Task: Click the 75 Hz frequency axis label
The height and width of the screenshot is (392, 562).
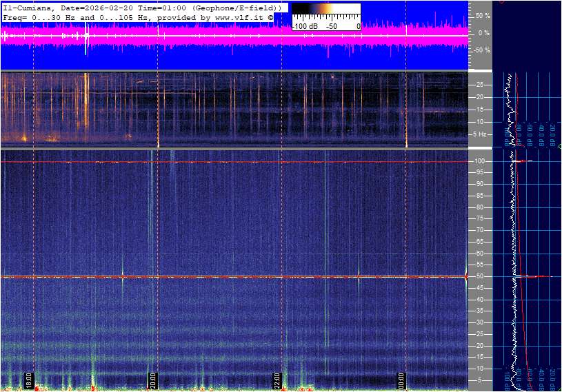Action: 481,218
